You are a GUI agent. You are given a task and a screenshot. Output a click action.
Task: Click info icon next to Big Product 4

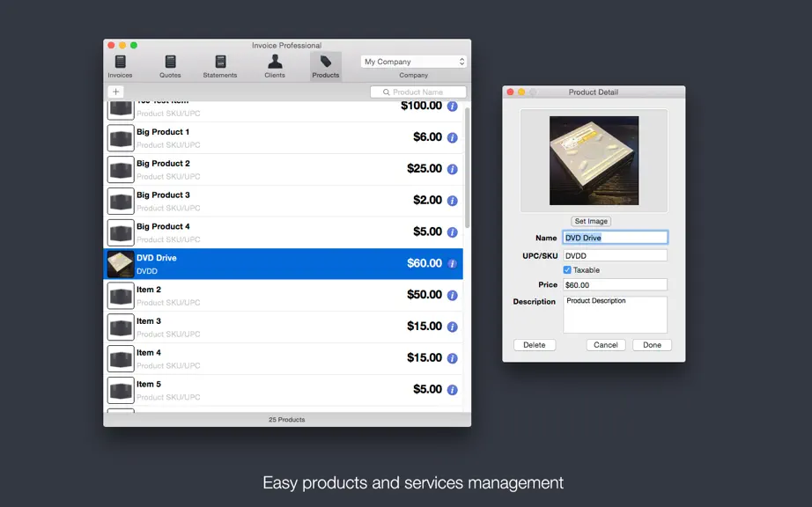[x=452, y=232]
